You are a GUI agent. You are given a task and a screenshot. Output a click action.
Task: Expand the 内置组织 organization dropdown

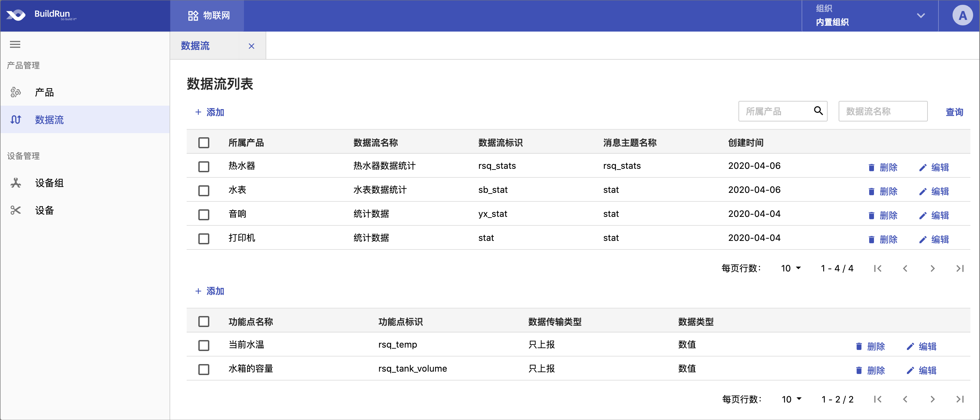click(x=920, y=15)
